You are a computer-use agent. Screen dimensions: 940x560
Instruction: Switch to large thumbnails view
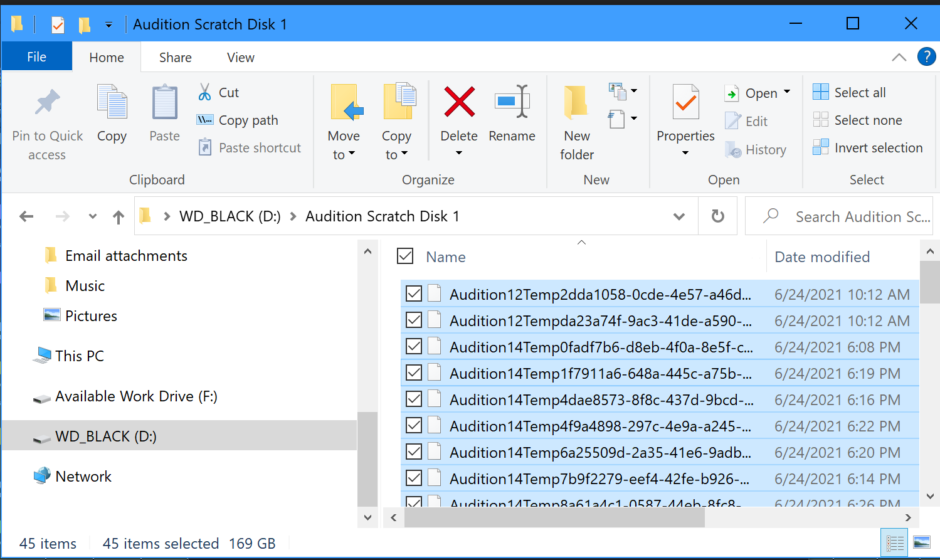pos(922,542)
